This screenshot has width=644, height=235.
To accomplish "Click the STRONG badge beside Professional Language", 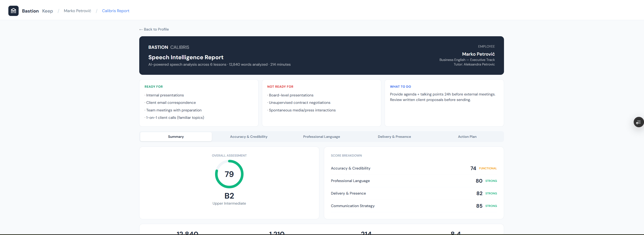I will (491, 181).
